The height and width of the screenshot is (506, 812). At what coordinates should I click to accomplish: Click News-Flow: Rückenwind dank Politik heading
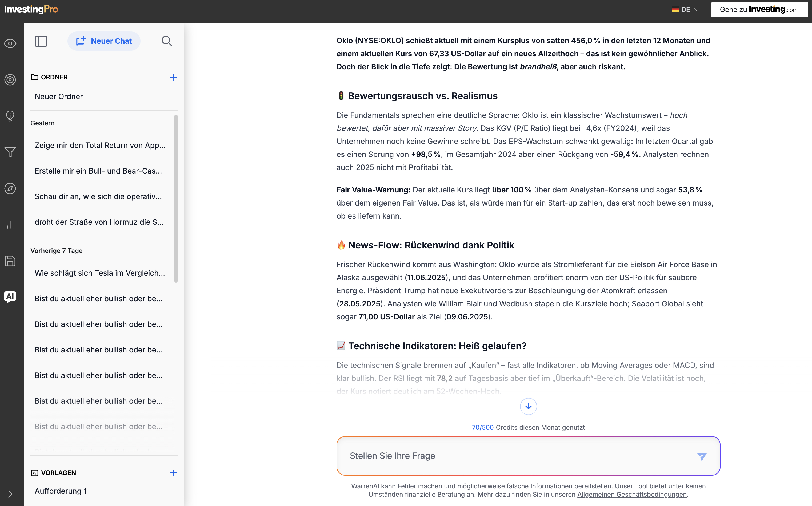click(425, 245)
